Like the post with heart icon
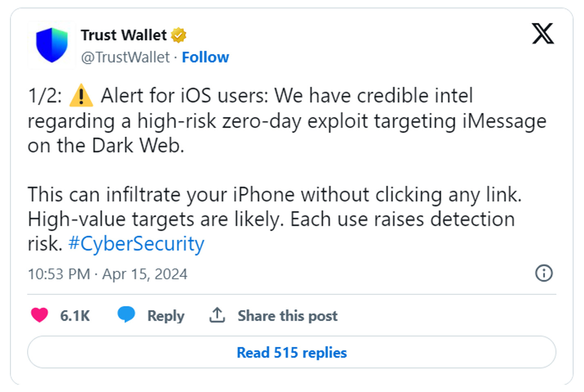Screen dimensions: 584x392 point(40,315)
